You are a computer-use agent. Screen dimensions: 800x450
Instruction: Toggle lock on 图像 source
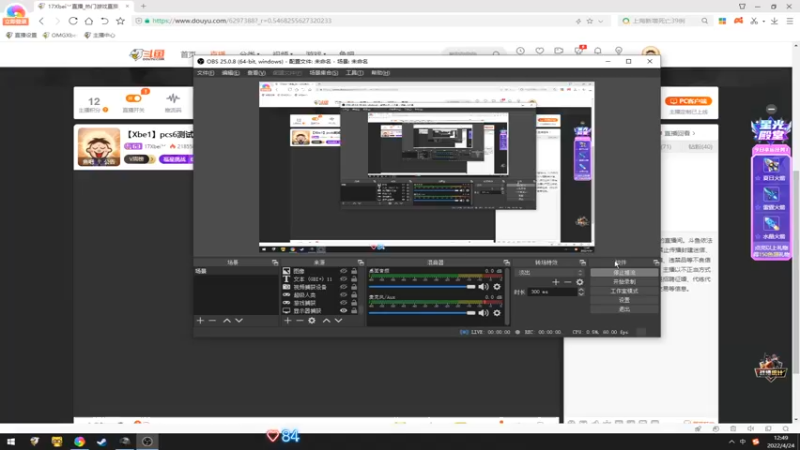354,271
